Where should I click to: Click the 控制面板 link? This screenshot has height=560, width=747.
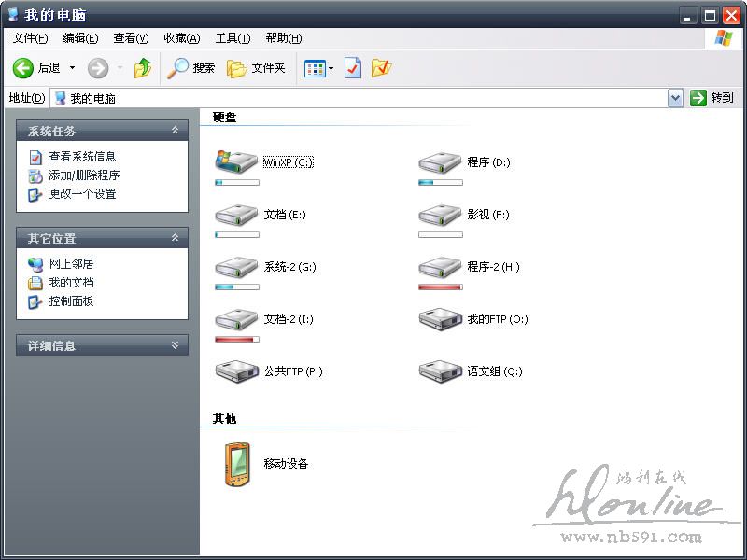click(x=71, y=301)
